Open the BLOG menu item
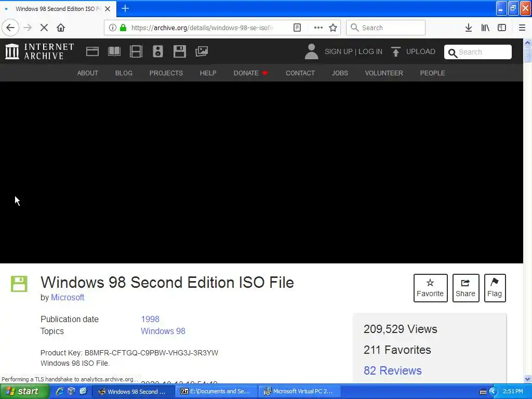532x399 pixels. pyautogui.click(x=124, y=73)
